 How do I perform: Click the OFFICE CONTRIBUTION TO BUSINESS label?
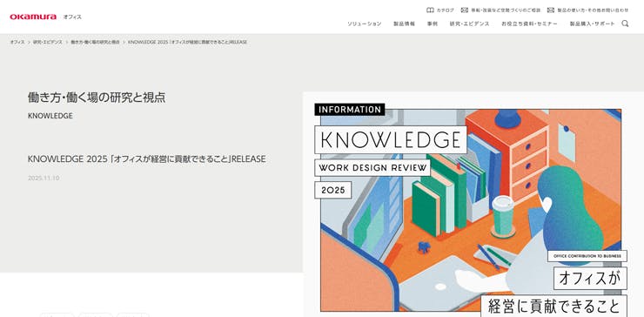click(587, 256)
